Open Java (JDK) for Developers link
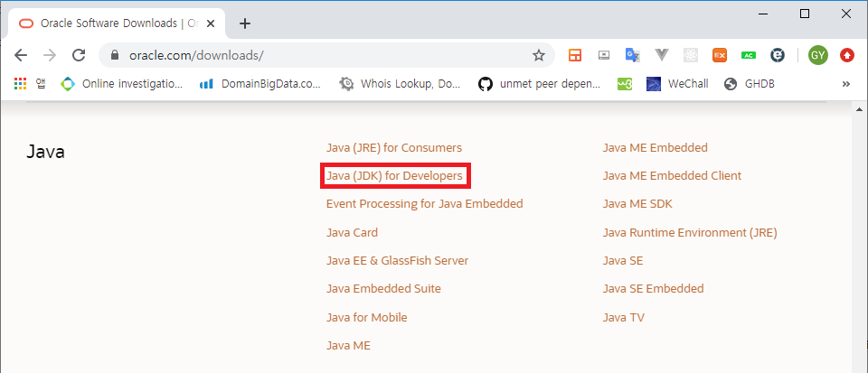This screenshot has width=868, height=373. point(394,176)
